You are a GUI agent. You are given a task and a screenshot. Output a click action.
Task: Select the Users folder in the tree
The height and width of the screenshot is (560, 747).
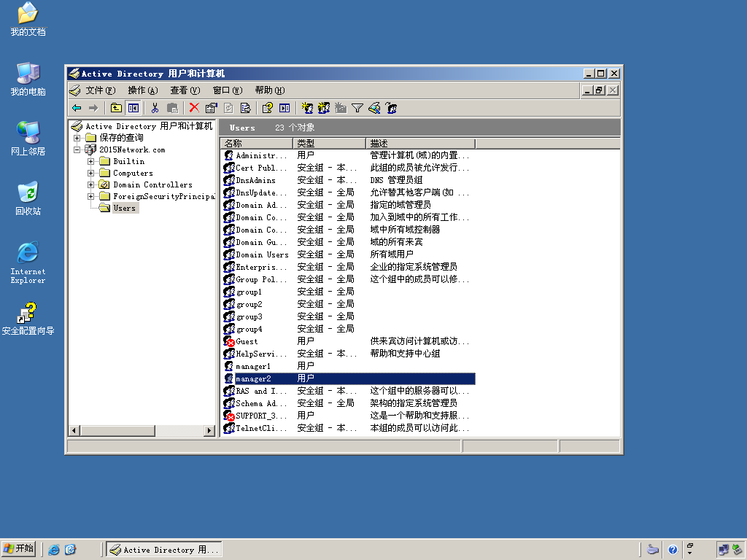(124, 208)
